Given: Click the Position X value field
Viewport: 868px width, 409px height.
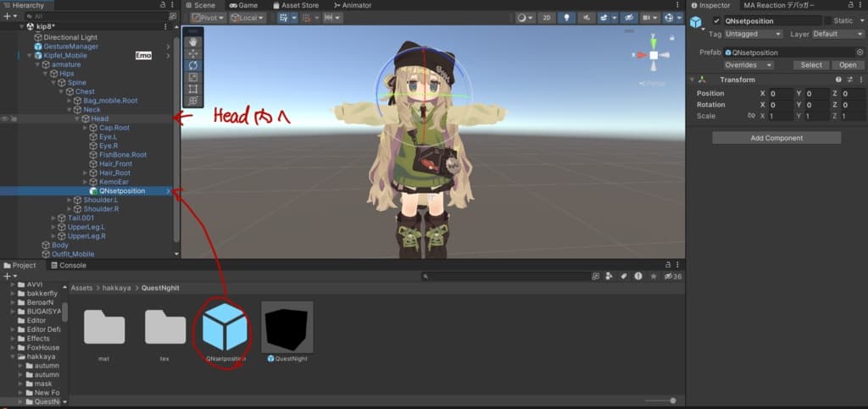Looking at the screenshot, I should click(781, 93).
